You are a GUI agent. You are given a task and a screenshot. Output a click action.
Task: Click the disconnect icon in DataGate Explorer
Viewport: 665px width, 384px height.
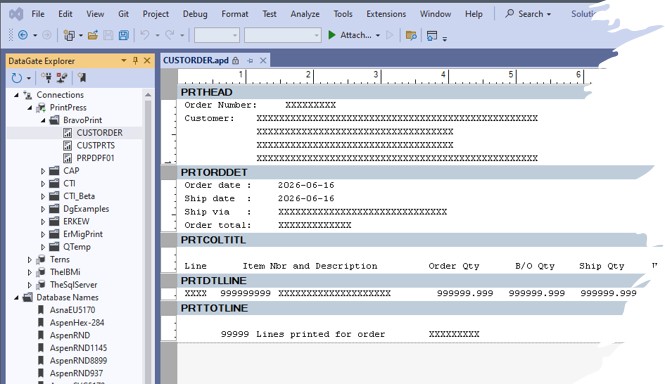62,78
